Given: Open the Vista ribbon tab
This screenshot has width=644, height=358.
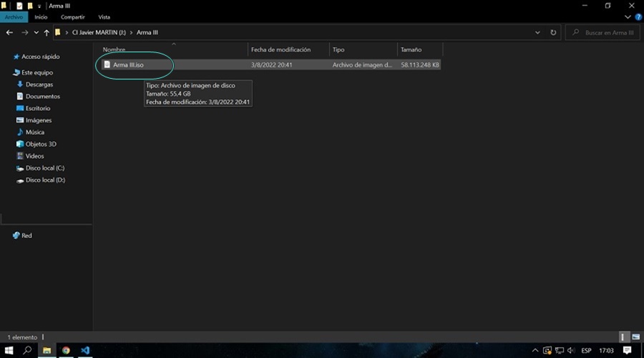Looking at the screenshot, I should 104,17.
